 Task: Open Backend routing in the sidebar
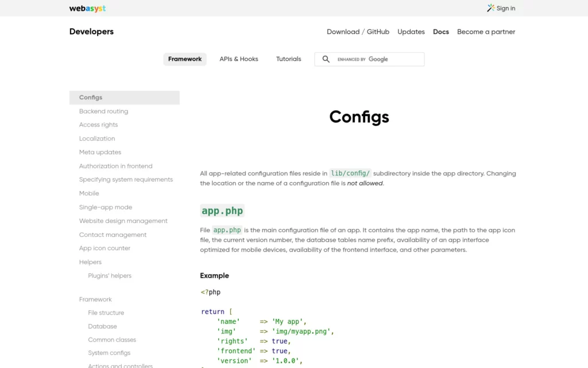103,111
